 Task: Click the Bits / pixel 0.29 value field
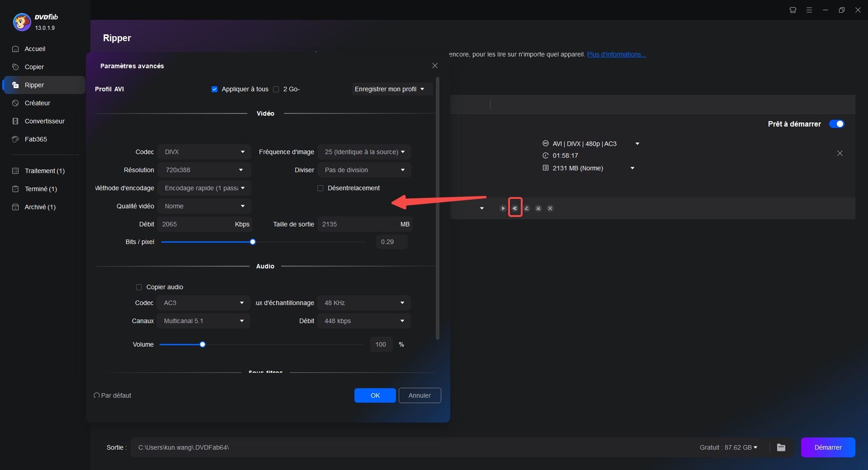392,242
